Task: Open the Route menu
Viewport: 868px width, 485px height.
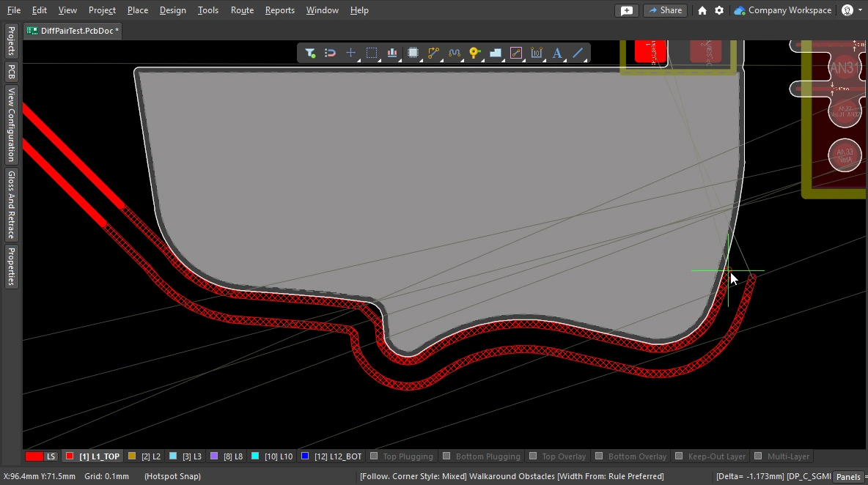Action: (242, 10)
